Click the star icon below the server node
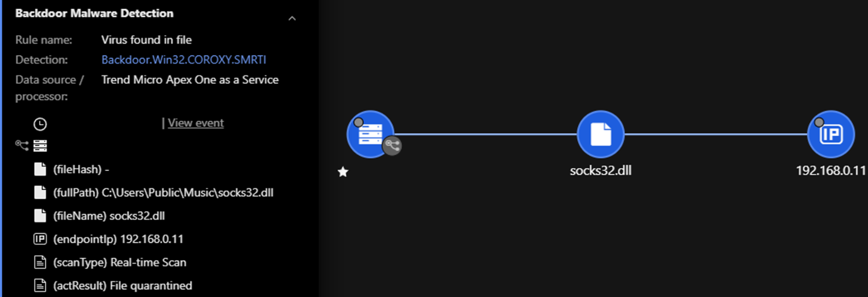 pos(343,173)
